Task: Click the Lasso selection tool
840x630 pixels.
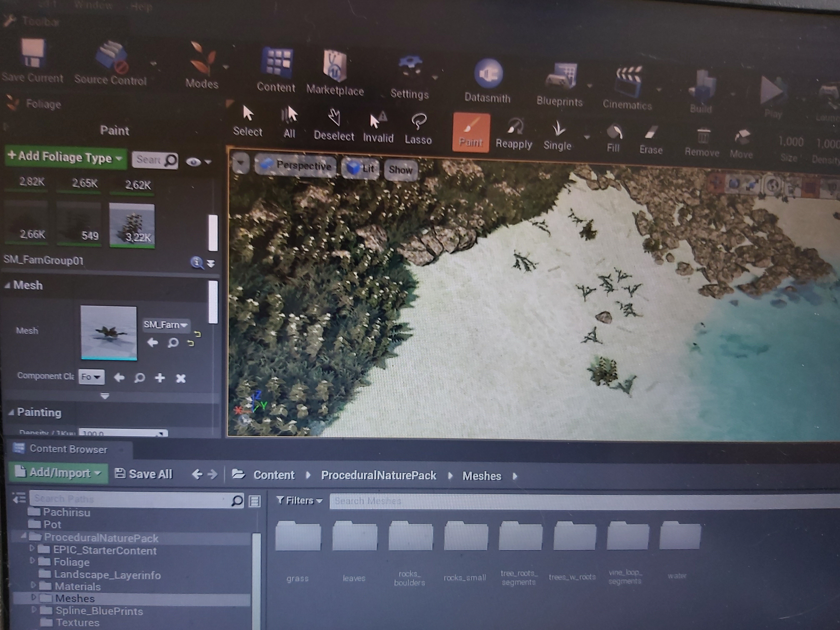Action: tap(418, 129)
